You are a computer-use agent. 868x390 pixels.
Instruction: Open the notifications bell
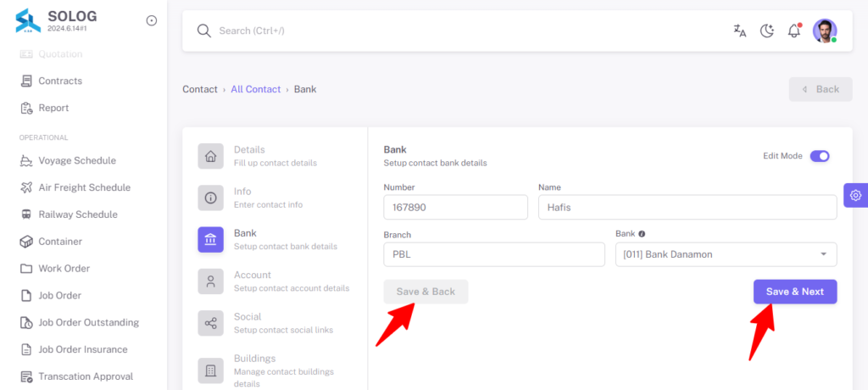[793, 31]
